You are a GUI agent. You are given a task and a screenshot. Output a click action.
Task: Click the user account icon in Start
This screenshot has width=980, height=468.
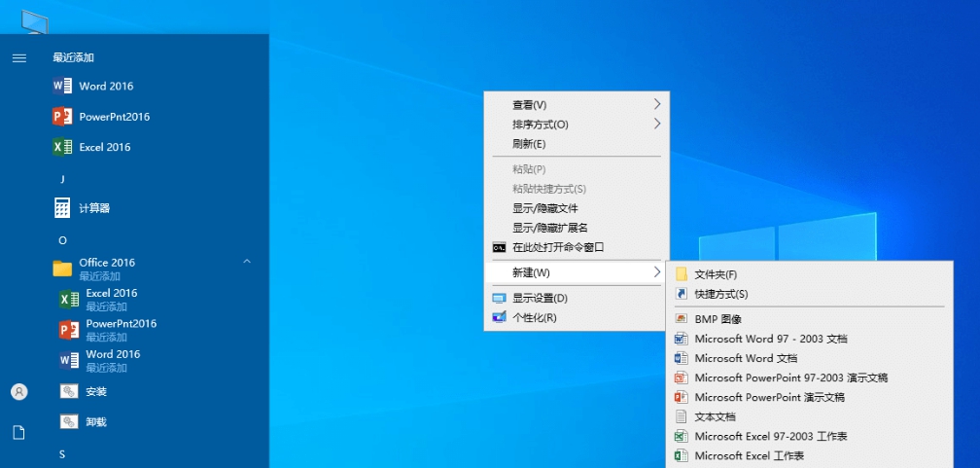(x=19, y=392)
